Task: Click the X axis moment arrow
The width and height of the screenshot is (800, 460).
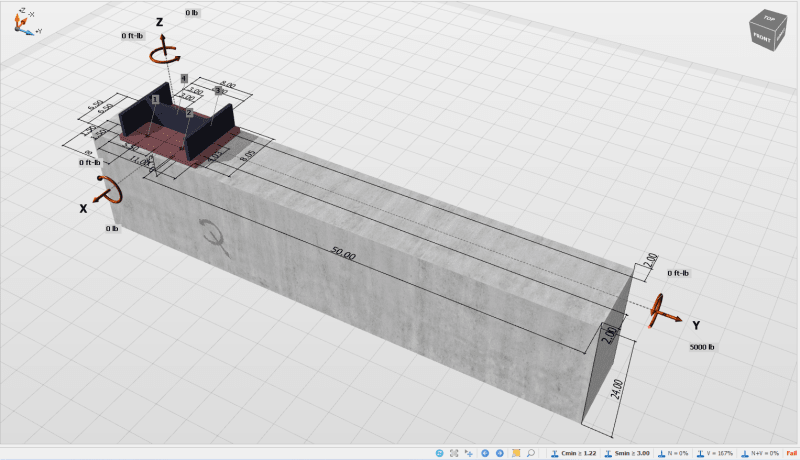Action: tap(111, 191)
